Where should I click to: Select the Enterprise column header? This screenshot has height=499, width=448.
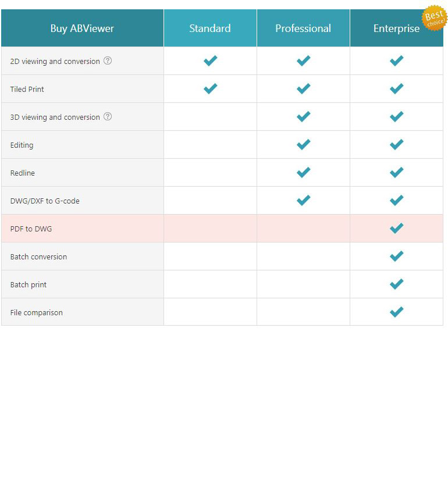396,28
